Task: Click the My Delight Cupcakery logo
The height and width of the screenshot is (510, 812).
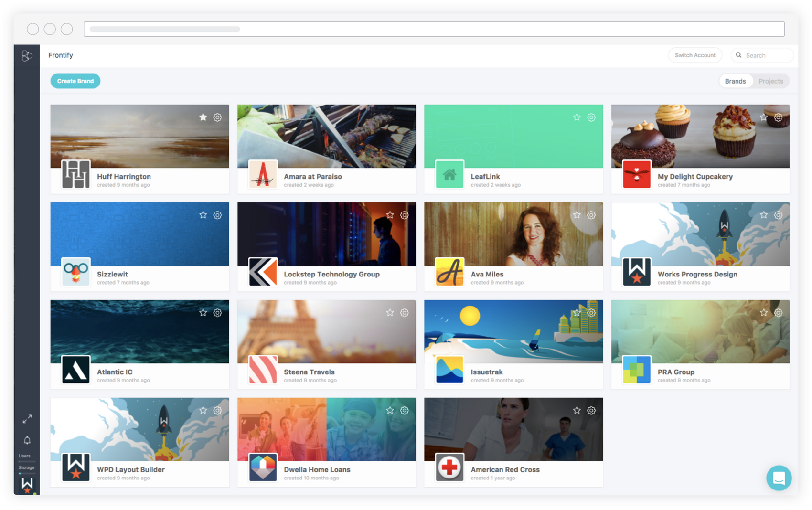Action: click(x=637, y=174)
